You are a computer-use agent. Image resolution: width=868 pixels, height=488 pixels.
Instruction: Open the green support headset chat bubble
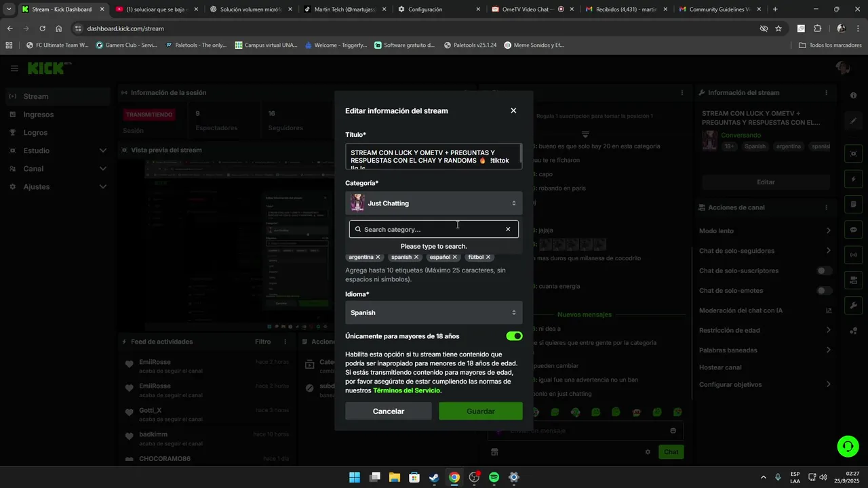point(848,446)
